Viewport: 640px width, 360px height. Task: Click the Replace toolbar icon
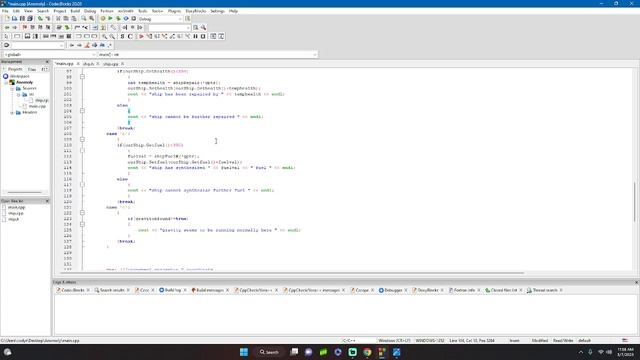point(91,19)
